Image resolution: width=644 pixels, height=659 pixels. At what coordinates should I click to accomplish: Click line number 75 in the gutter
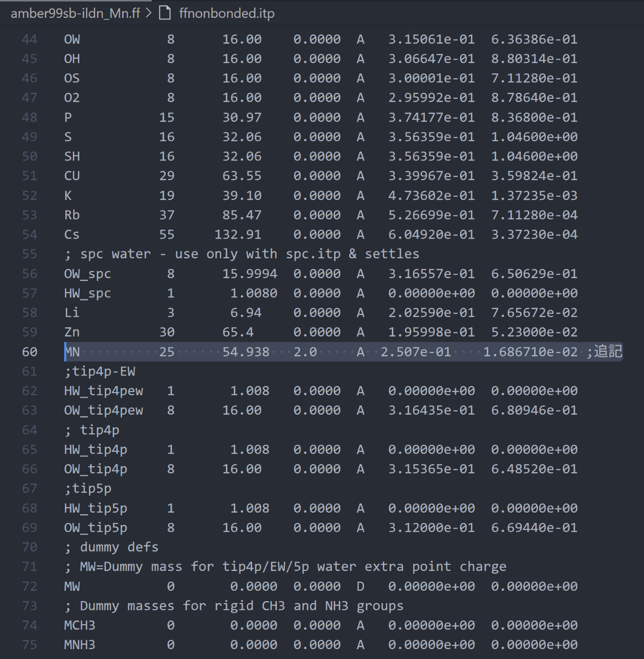coord(30,645)
